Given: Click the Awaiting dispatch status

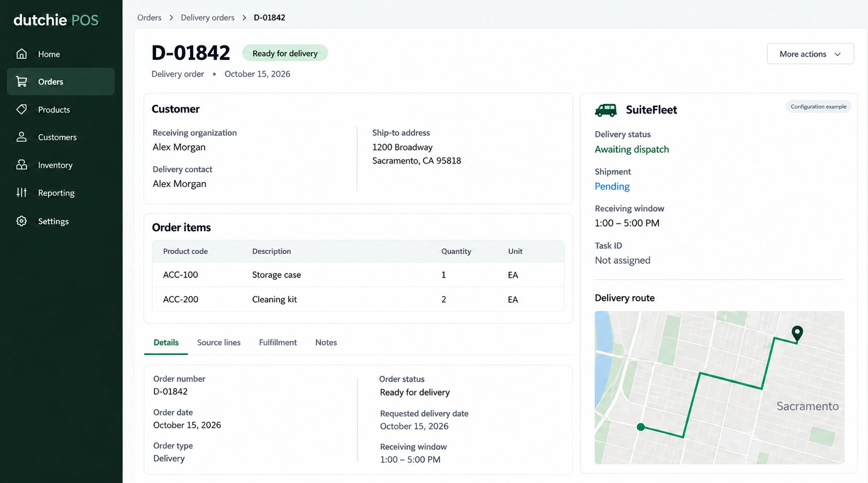Looking at the screenshot, I should 632,149.
